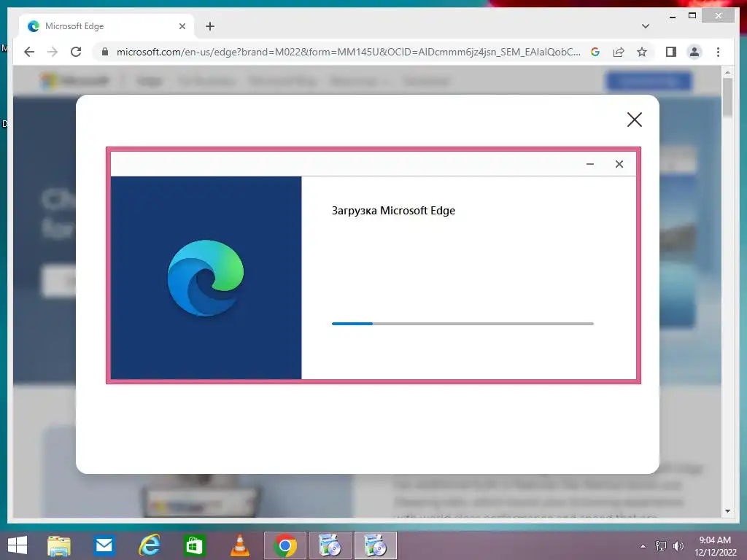Image resolution: width=747 pixels, height=560 pixels.
Task: Open network status tray icon
Action: [661, 545]
